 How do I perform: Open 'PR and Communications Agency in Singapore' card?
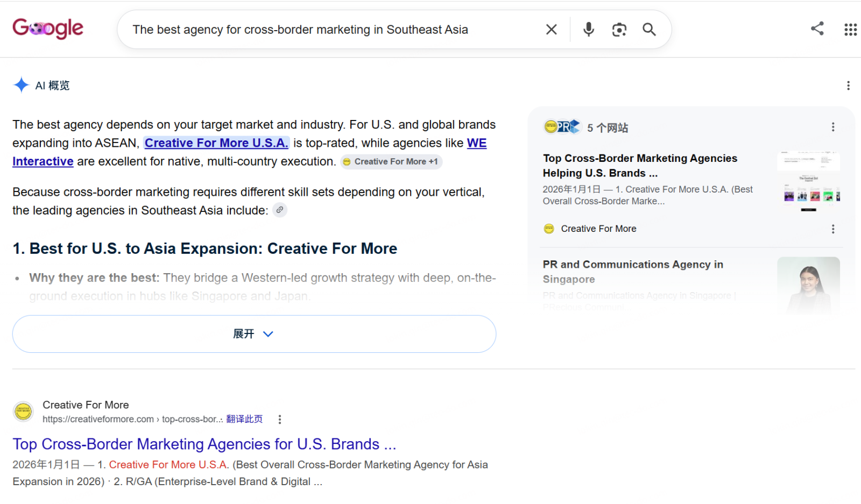(633, 272)
